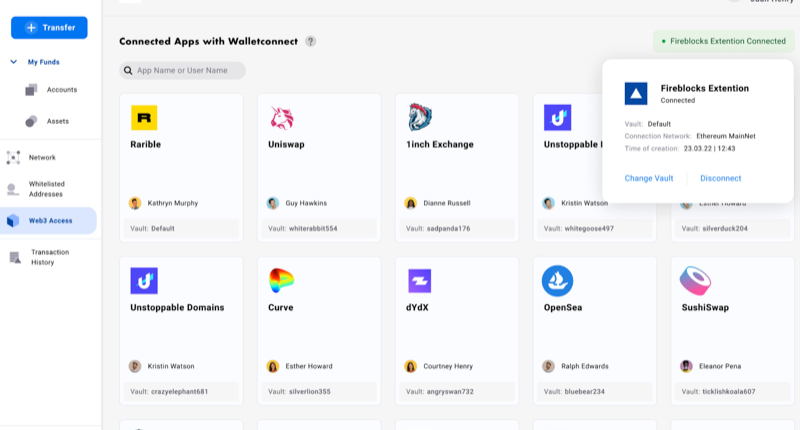Select the 1inch Exchange title
Image resolution: width=800 pixels, height=430 pixels.
pyautogui.click(x=440, y=144)
